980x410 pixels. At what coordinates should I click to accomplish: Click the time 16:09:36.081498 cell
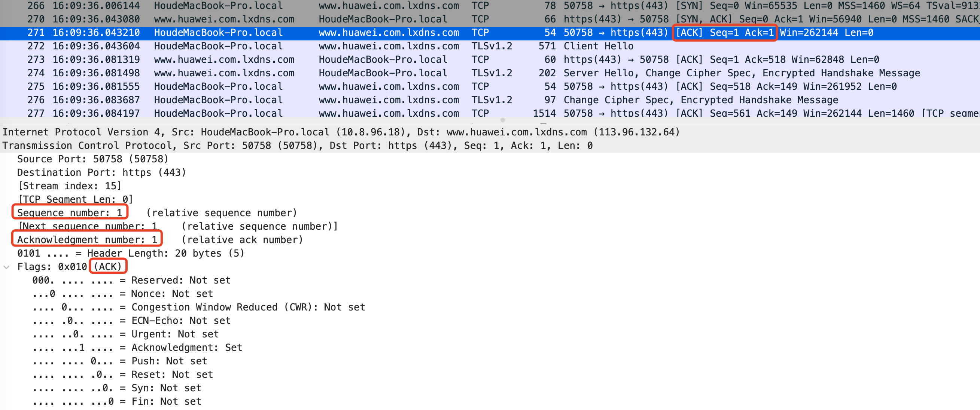pos(96,73)
